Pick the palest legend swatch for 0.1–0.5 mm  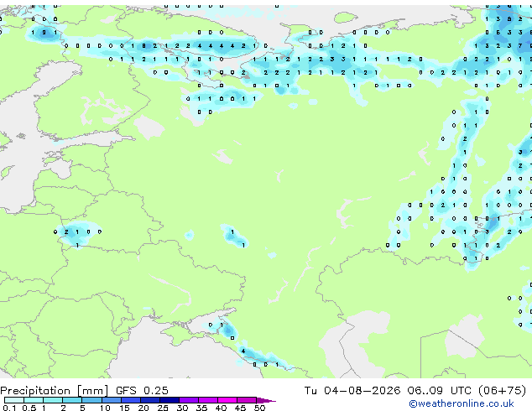[x=14, y=400]
